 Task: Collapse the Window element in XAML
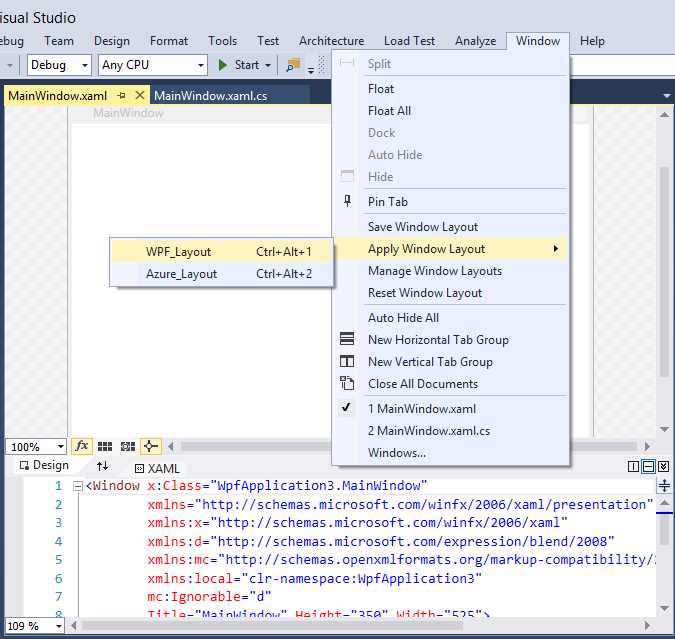pos(78,486)
